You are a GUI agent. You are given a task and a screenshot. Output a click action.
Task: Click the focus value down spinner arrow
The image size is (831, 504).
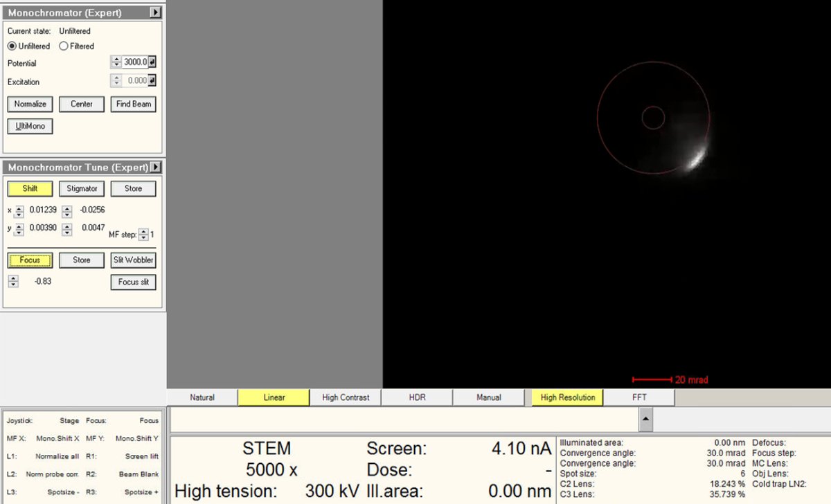[12, 284]
